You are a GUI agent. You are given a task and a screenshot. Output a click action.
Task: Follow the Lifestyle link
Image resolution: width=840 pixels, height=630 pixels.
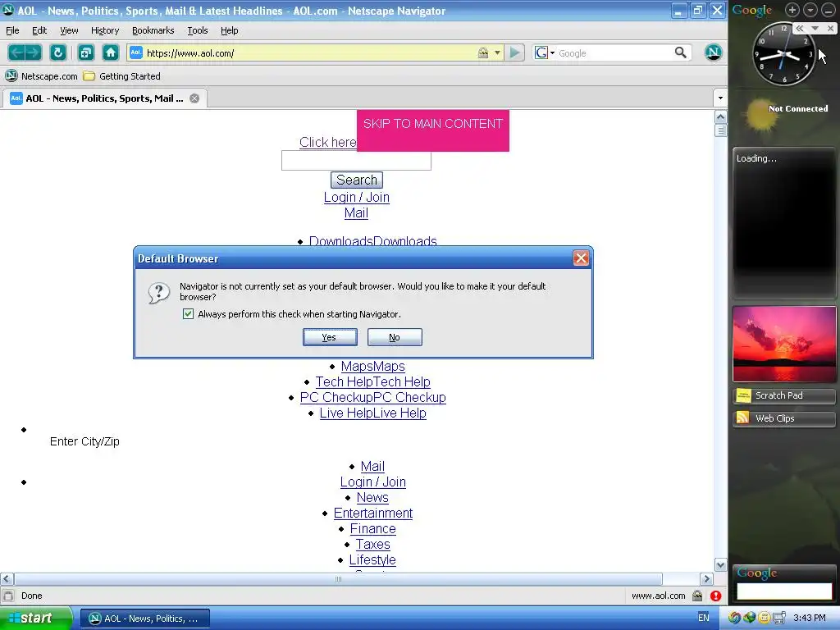372,559
